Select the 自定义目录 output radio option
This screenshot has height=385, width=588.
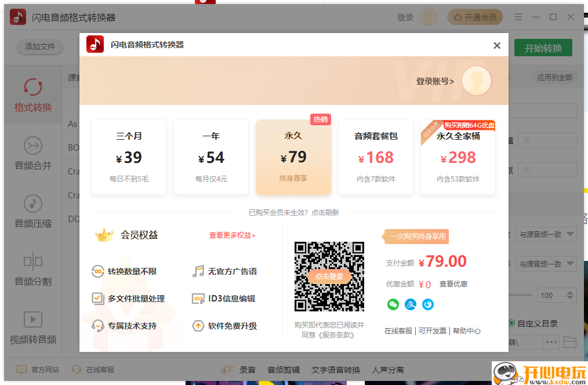511,323
